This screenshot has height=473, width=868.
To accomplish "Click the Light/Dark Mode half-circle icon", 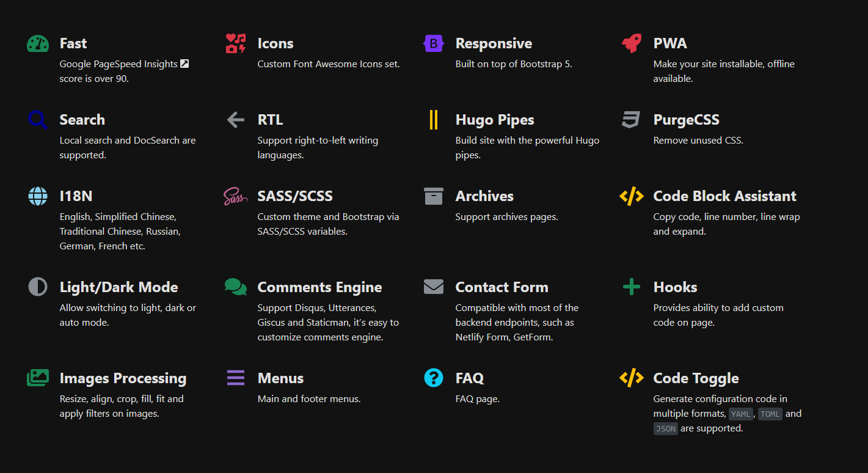I will (x=38, y=287).
